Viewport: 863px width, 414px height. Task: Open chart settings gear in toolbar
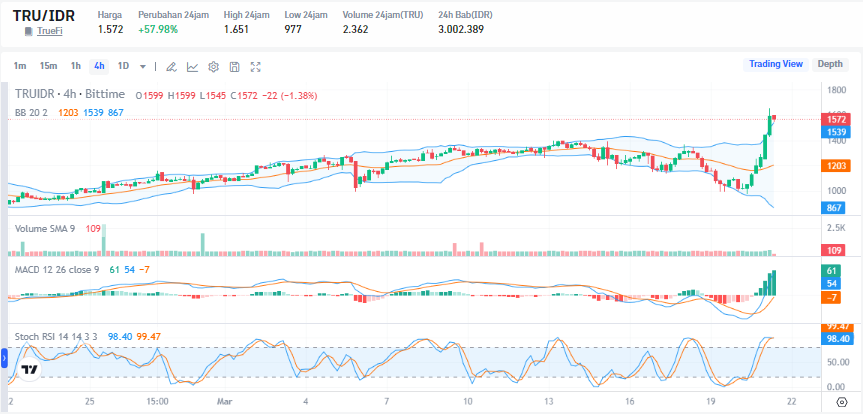pyautogui.click(x=214, y=67)
